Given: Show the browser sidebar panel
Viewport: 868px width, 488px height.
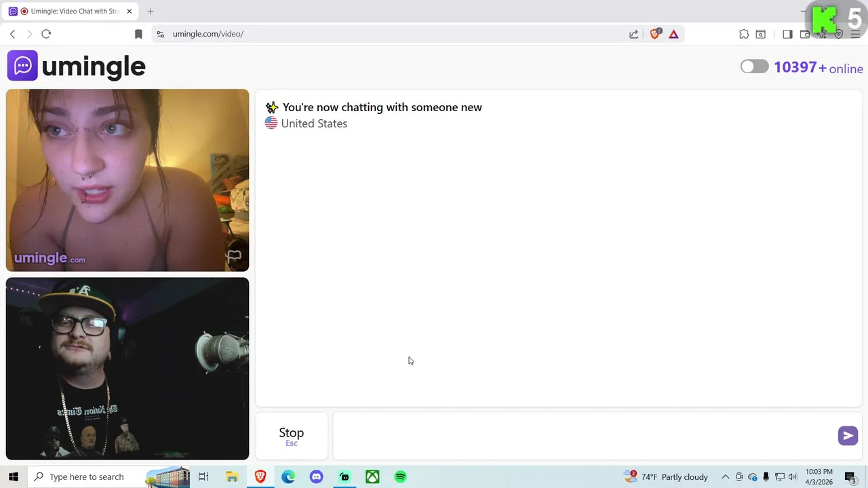Looking at the screenshot, I should pyautogui.click(x=787, y=34).
